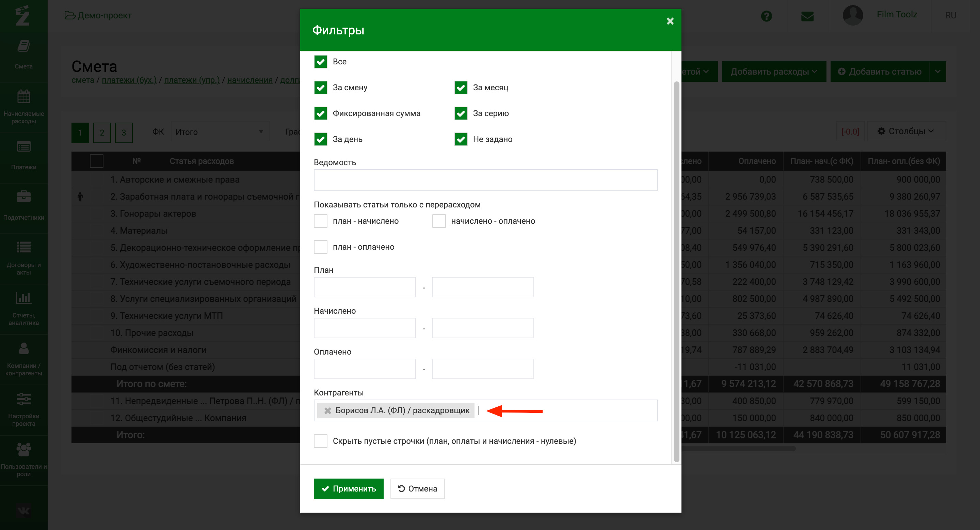Switch to page 2 tab

(x=102, y=132)
